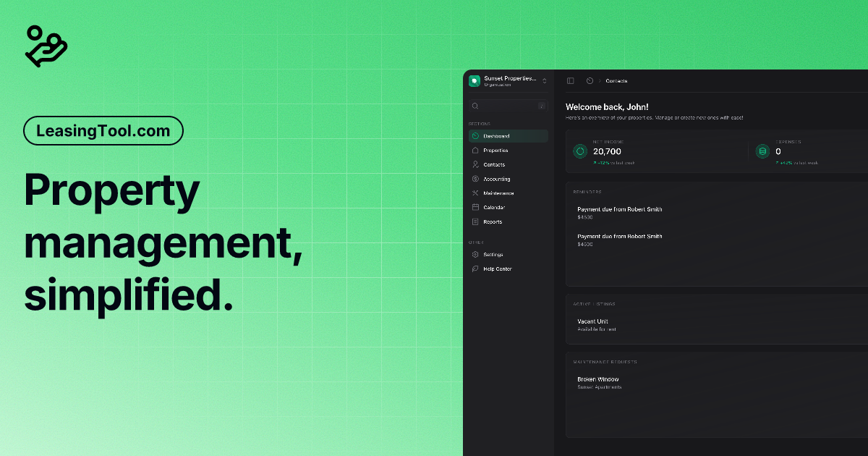Select the Properties house icon

[475, 150]
